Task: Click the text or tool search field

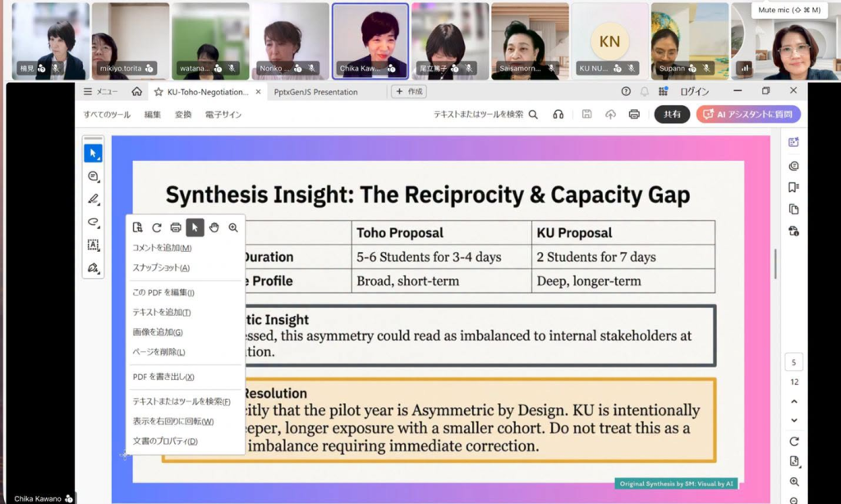Action: click(x=485, y=114)
